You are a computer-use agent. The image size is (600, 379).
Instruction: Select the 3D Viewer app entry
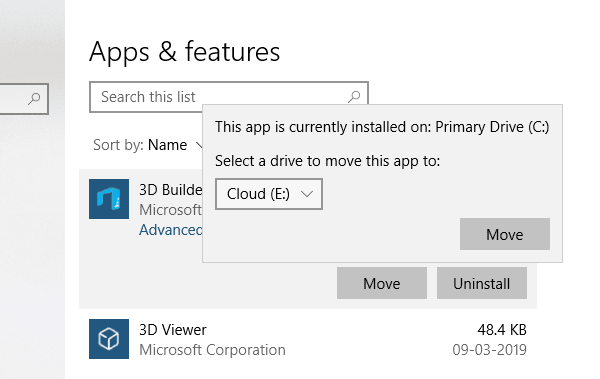(308, 339)
